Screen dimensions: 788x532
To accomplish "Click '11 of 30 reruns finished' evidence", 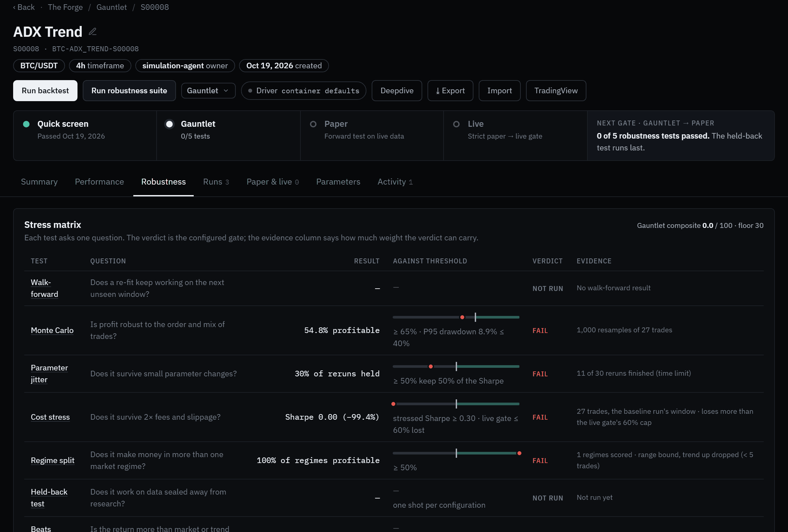I will (634, 373).
